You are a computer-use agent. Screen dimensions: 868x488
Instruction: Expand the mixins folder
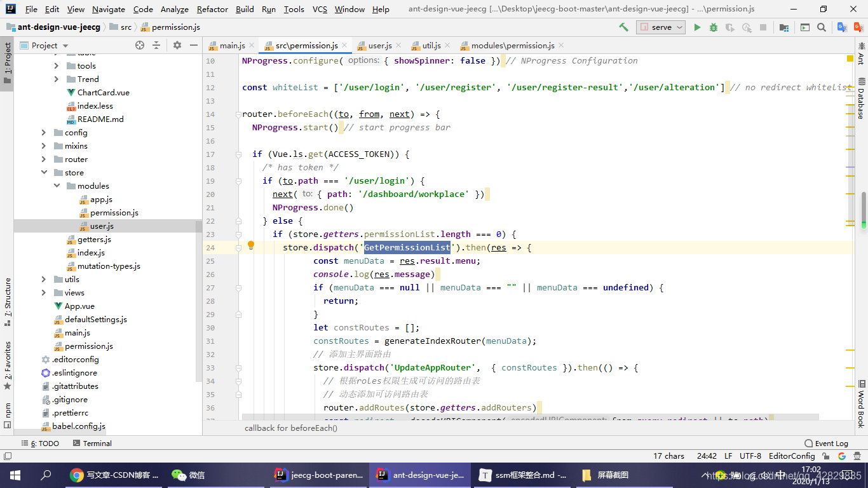[x=43, y=146]
